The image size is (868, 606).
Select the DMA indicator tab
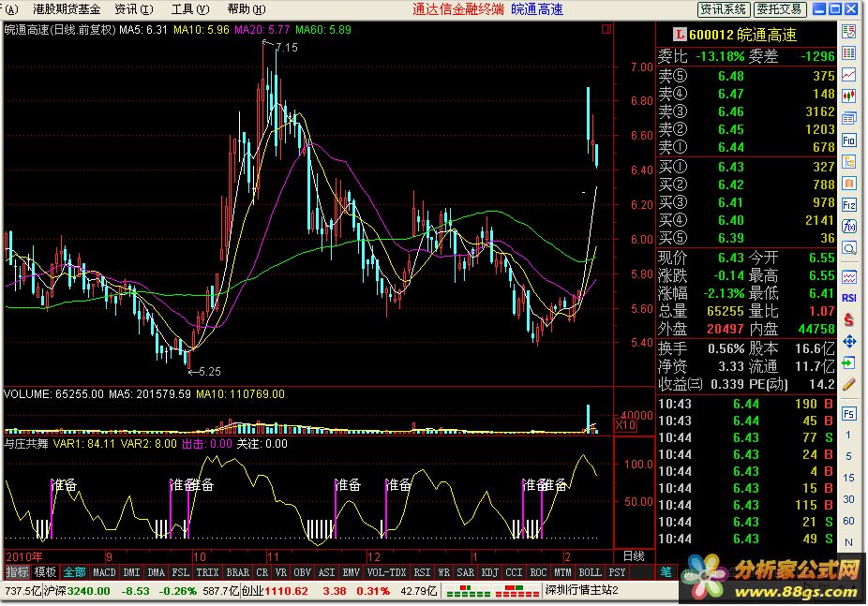157,572
